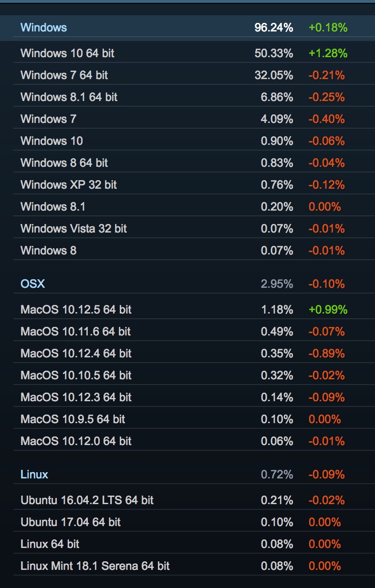The width and height of the screenshot is (375, 588).
Task: Collapse the Linux category header
Action: (x=34, y=475)
